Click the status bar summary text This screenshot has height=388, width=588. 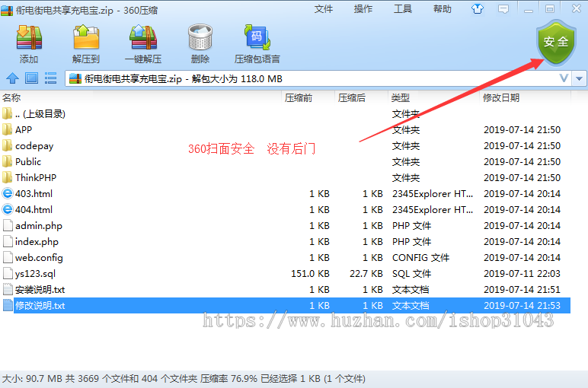coord(184,379)
